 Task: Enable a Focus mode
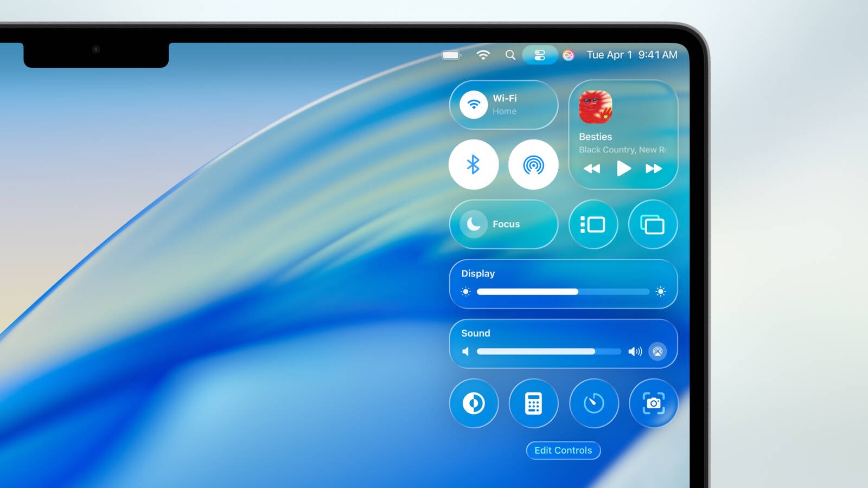474,224
